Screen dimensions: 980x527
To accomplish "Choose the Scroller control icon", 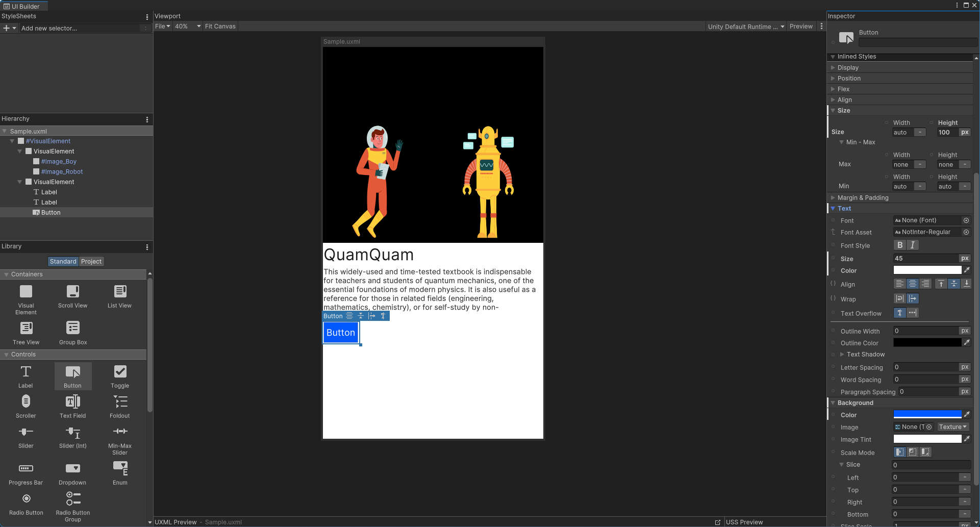I will point(26,401).
